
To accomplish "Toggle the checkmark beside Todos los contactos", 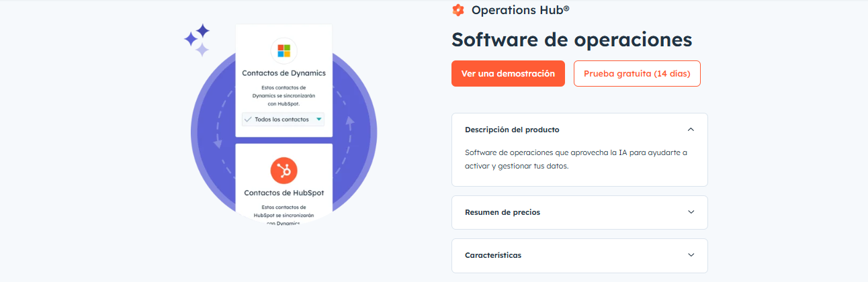I will 248,120.
